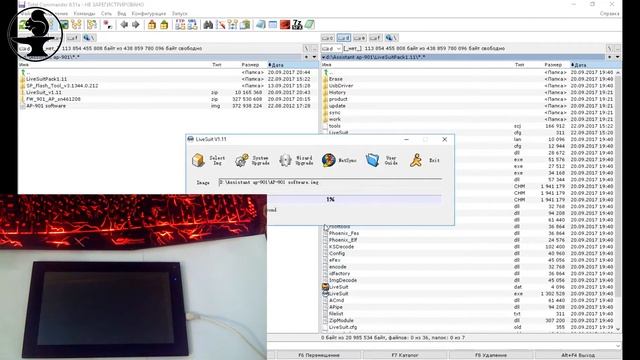Screen dimensions: 640x360
Task: Click the right panel scrollbar down arrow
Action: pos(618,329)
